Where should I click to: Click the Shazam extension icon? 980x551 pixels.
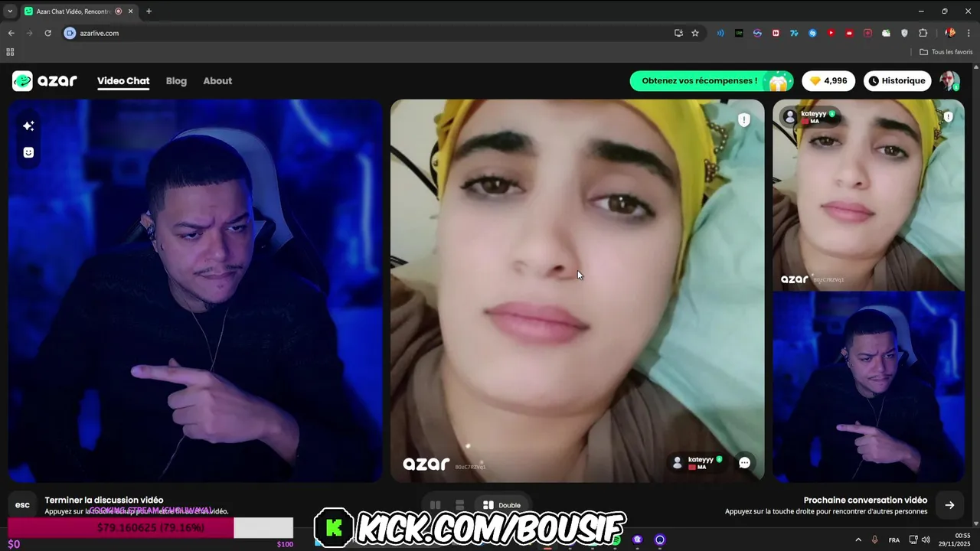click(812, 33)
